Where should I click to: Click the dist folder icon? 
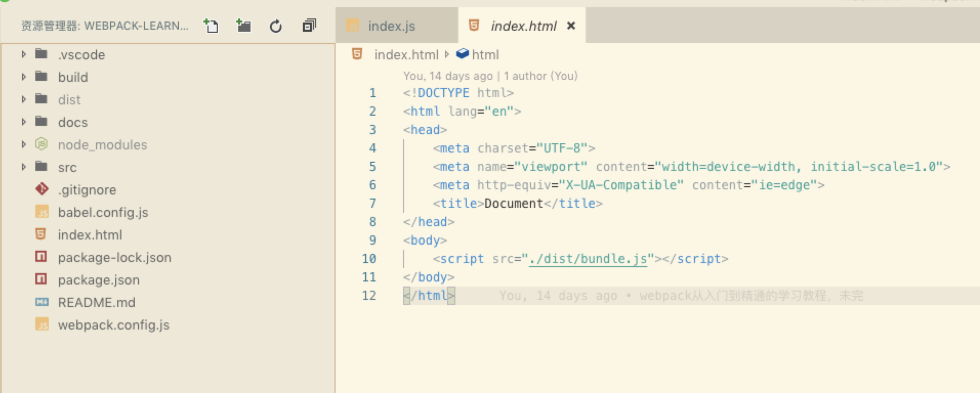[41, 99]
